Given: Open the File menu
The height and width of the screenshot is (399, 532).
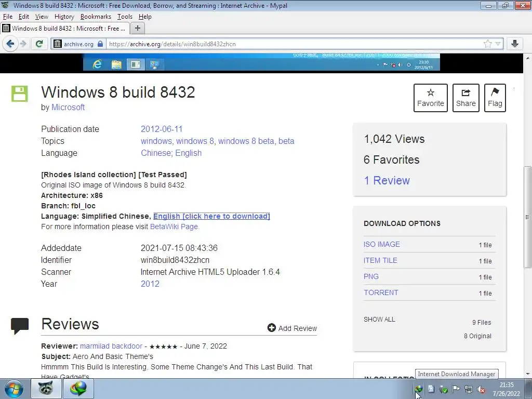Looking at the screenshot, I should tap(7, 17).
